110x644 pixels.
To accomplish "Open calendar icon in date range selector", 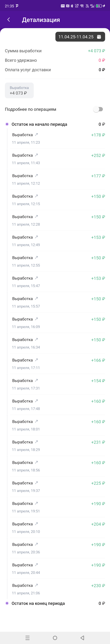I will 99,37.
